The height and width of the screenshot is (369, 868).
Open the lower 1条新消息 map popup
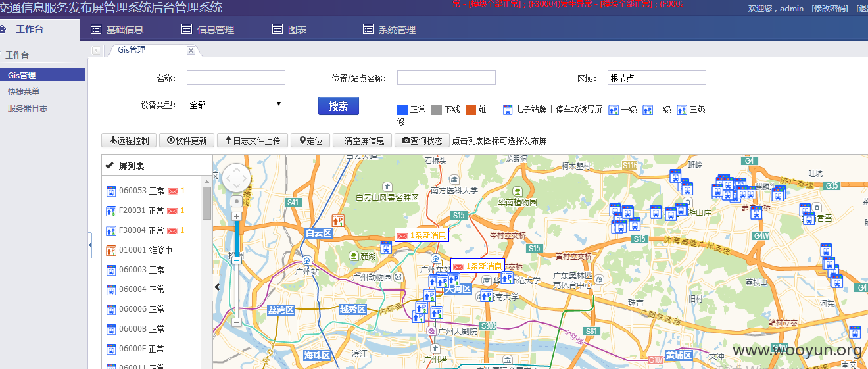(x=477, y=266)
